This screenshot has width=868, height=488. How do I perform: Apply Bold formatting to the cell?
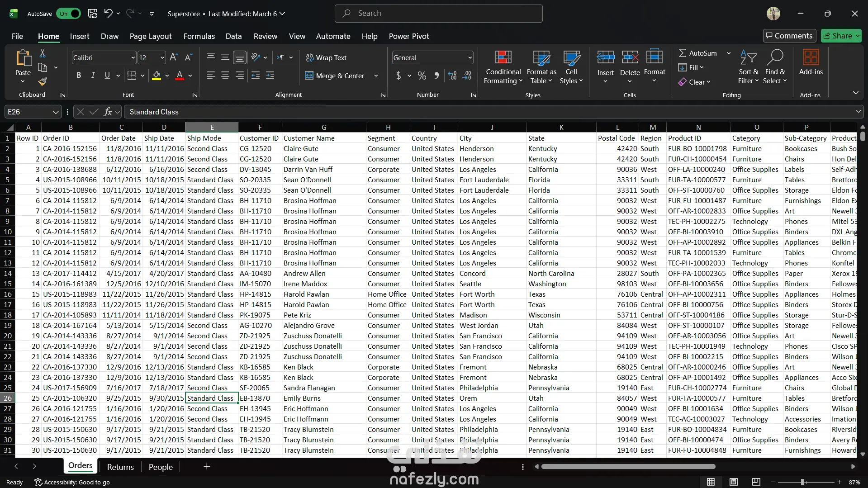pos(79,76)
